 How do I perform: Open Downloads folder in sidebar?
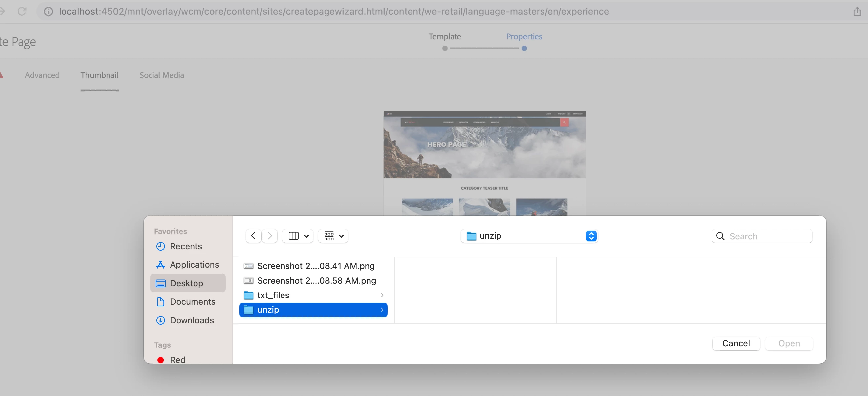click(x=192, y=320)
